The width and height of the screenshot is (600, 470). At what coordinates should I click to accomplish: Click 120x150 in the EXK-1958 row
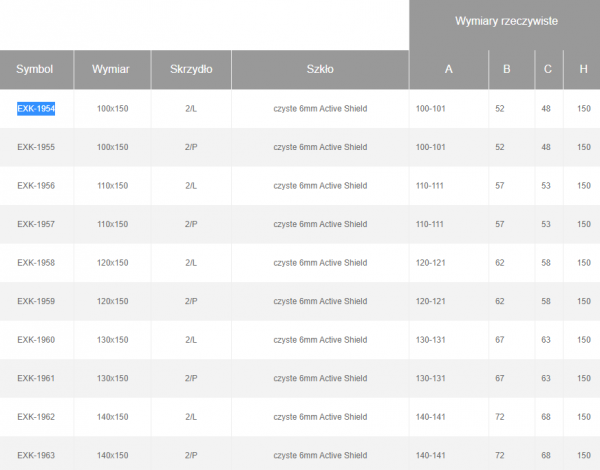(112, 263)
